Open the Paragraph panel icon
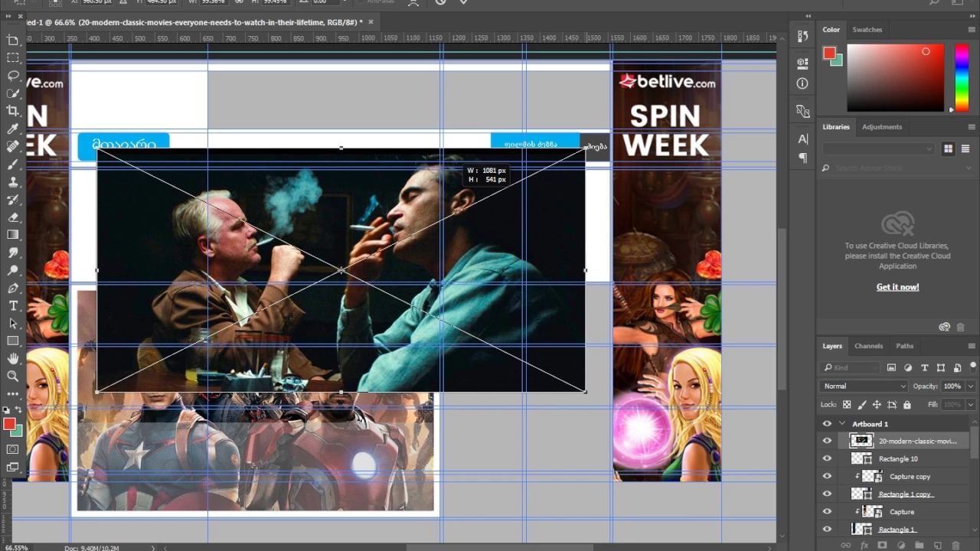Screen dimensions: 980x551 [x=802, y=158]
